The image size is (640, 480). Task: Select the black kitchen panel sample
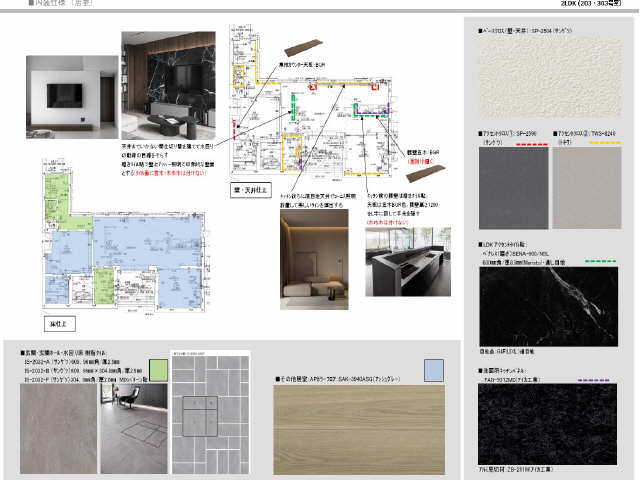click(x=547, y=424)
